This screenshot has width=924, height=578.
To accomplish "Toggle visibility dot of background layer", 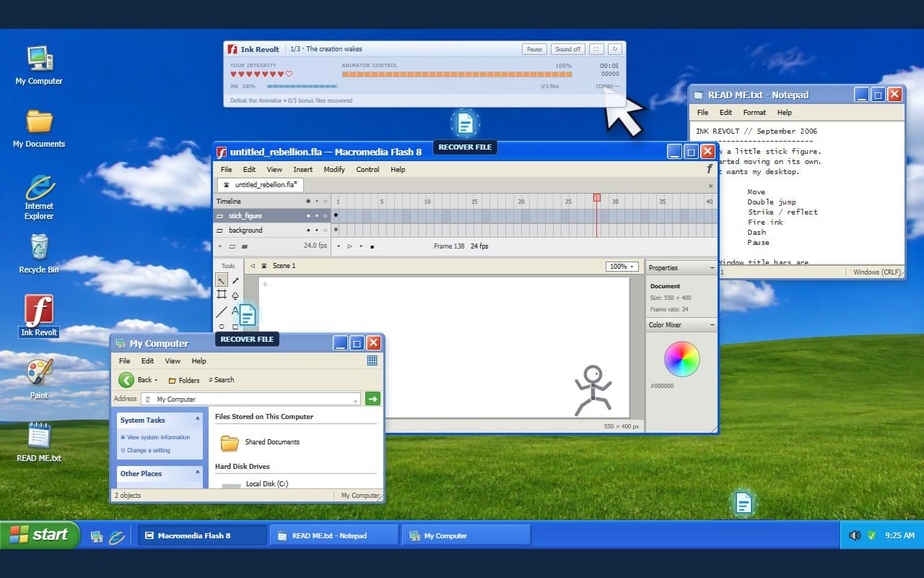I will [x=309, y=230].
